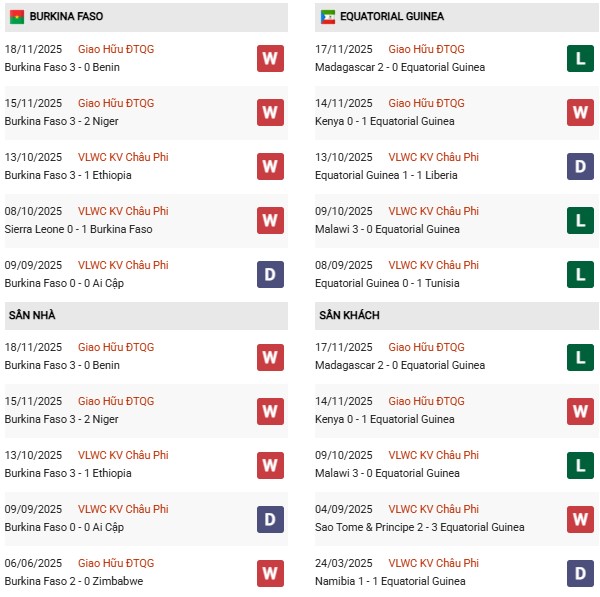
Task: Click the D badge for Namibia 1 - 1 Equatorial Guinea
Action: (580, 573)
